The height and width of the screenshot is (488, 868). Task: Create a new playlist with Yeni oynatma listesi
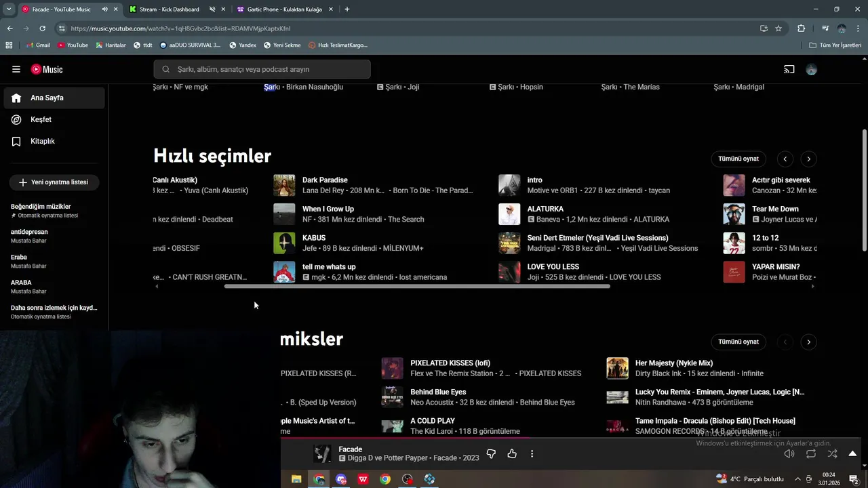tap(54, 182)
